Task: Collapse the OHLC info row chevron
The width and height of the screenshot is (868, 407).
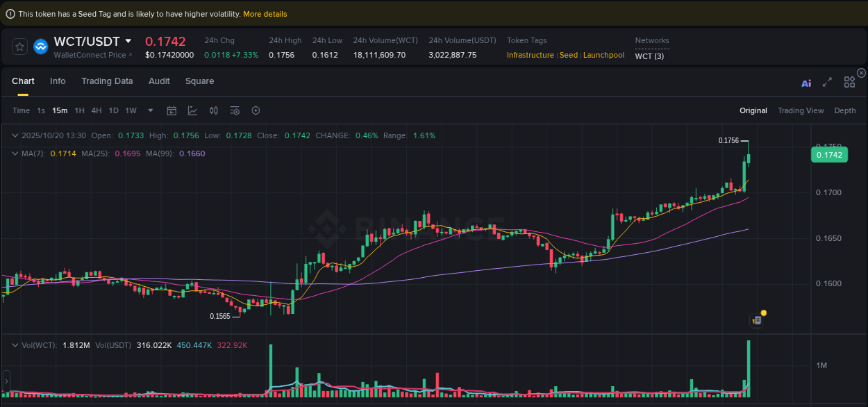Action: pyautogui.click(x=15, y=135)
